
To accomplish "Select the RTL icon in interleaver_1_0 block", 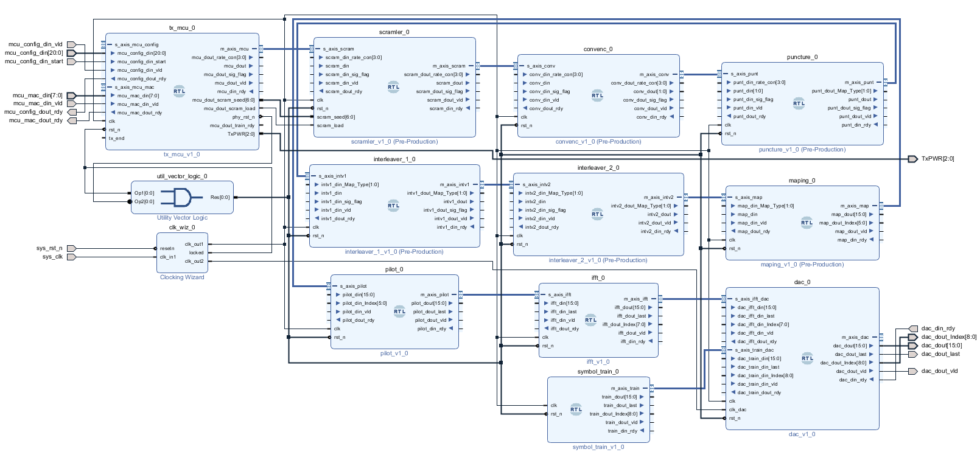I will (394, 206).
